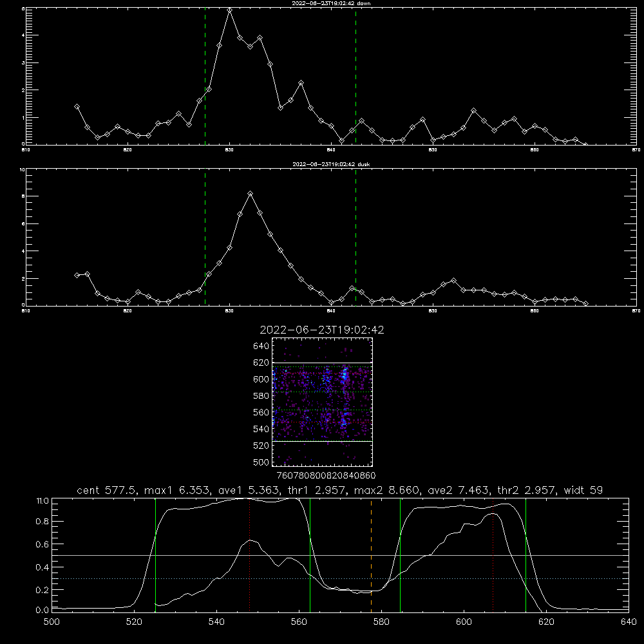Click heatmap y-axis label 640
Viewport: 644px width, 644px height.
click(261, 346)
